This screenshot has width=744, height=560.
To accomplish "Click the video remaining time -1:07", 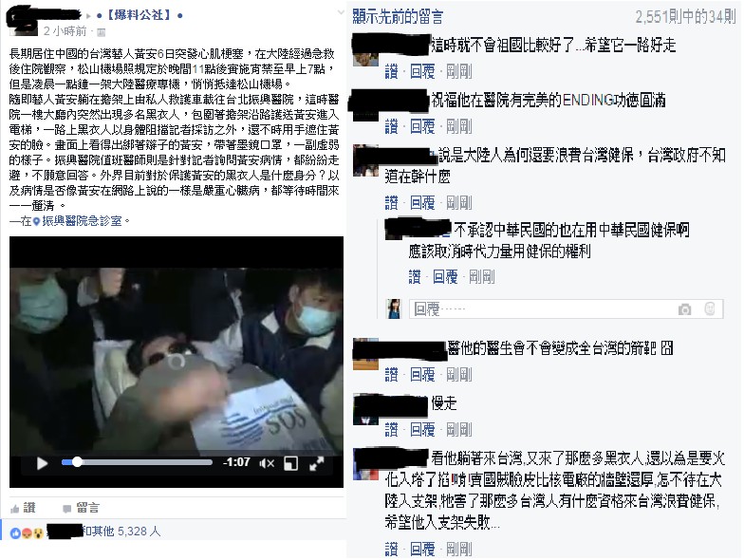I will (x=237, y=462).
